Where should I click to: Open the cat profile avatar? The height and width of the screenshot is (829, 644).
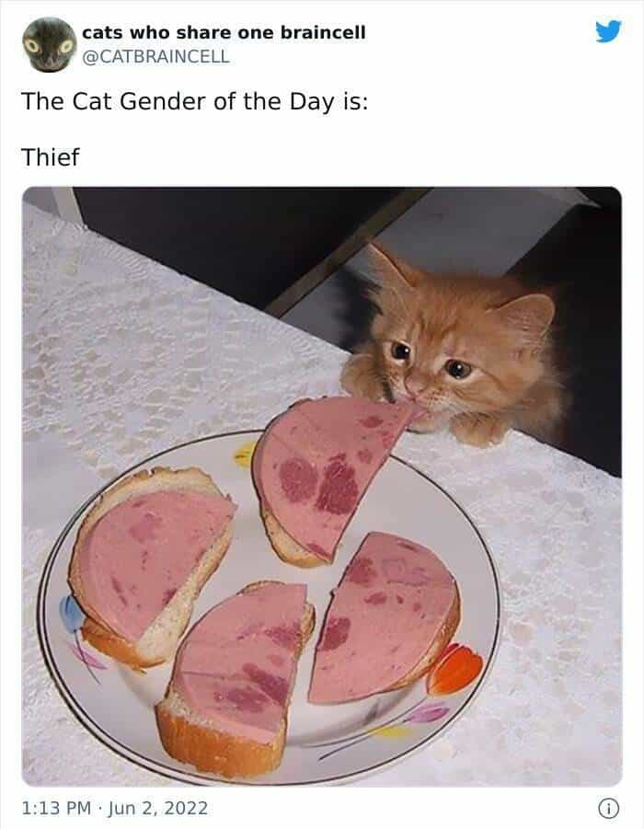coord(49,44)
